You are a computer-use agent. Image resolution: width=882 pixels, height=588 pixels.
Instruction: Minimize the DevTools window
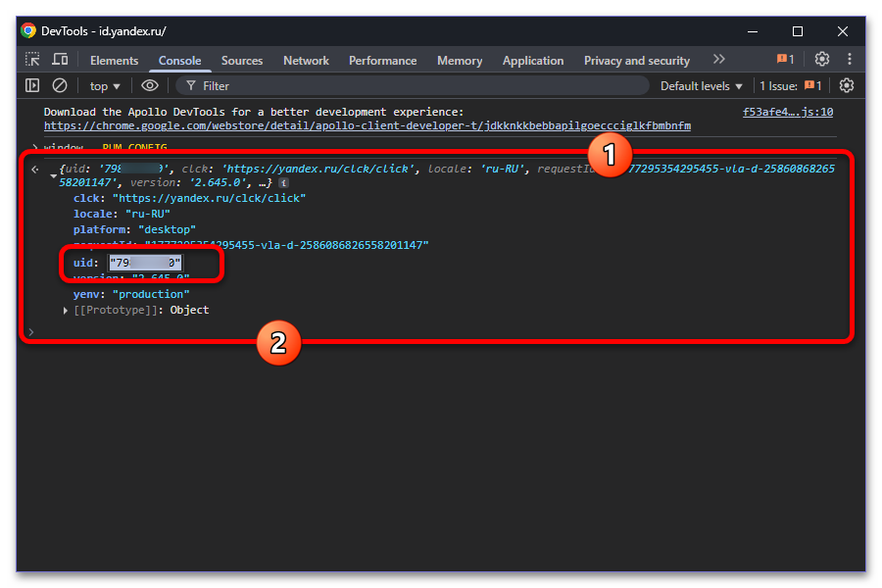pos(753,31)
